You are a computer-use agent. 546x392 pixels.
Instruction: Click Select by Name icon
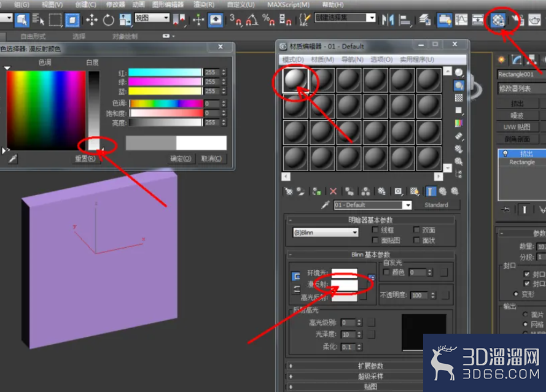pyautogui.click(x=38, y=20)
